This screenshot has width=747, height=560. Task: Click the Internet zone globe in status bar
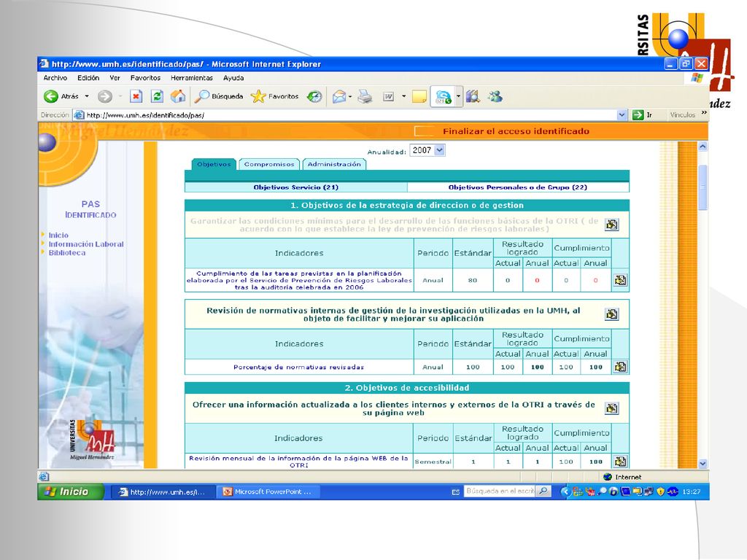608,477
